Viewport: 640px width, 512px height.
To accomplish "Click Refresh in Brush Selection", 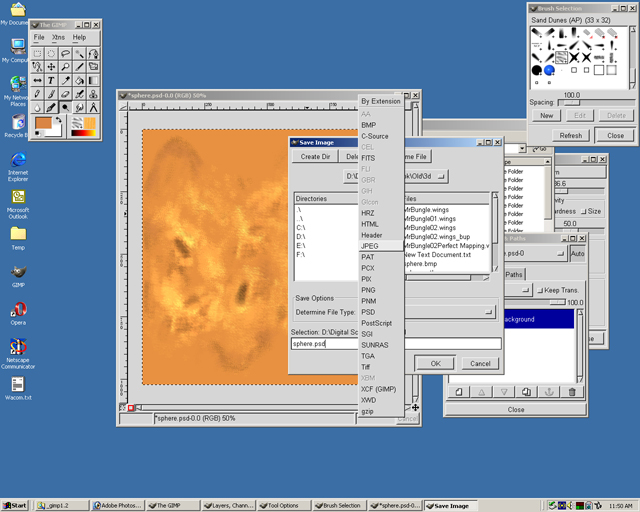I will [x=571, y=136].
